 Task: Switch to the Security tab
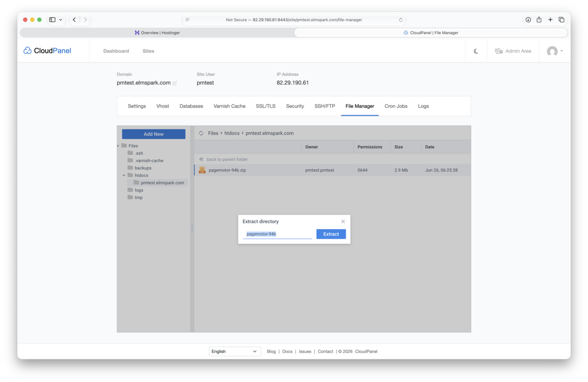(x=295, y=106)
